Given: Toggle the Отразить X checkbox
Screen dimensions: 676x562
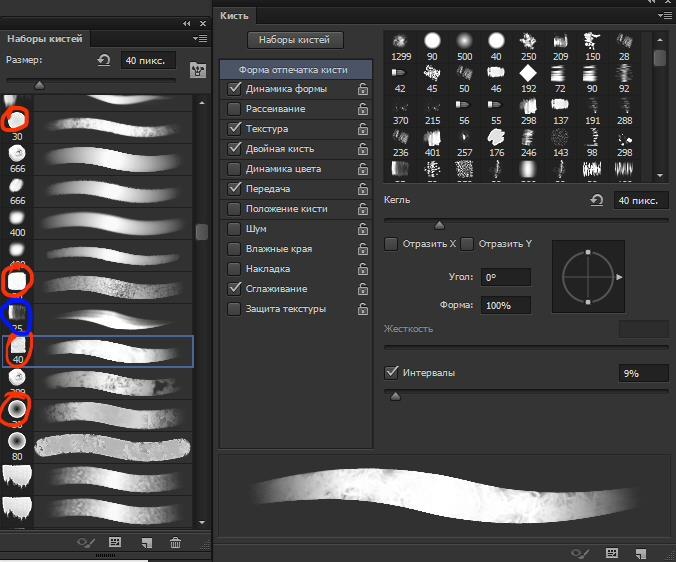Looking at the screenshot, I should point(391,244).
